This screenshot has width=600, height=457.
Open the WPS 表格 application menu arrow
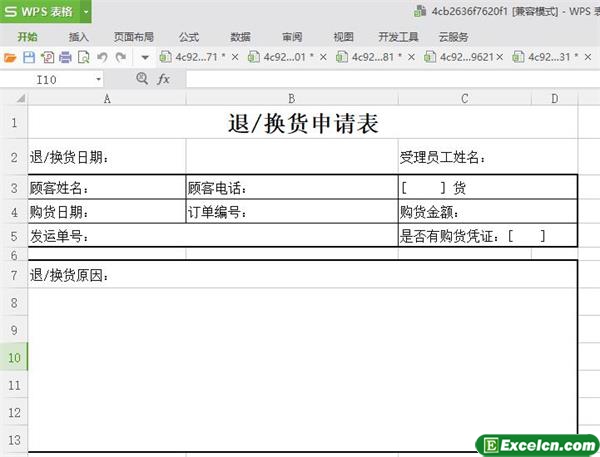coord(86,11)
